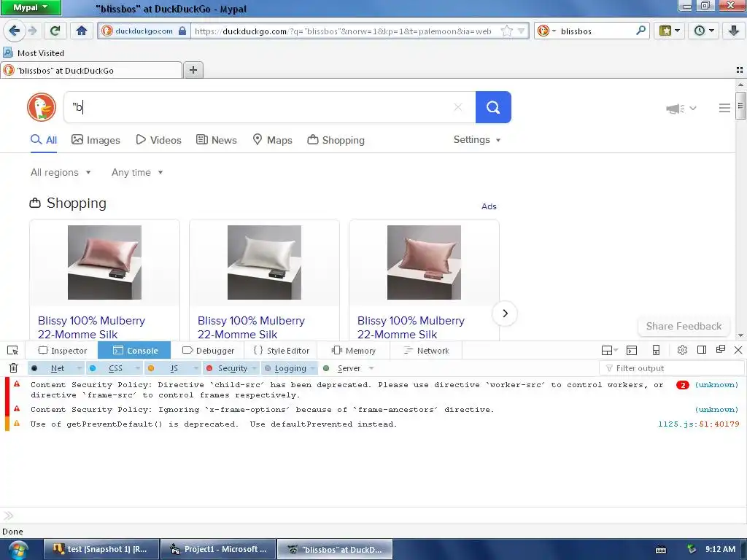Open the bookmarks toolbar button

[669, 31]
